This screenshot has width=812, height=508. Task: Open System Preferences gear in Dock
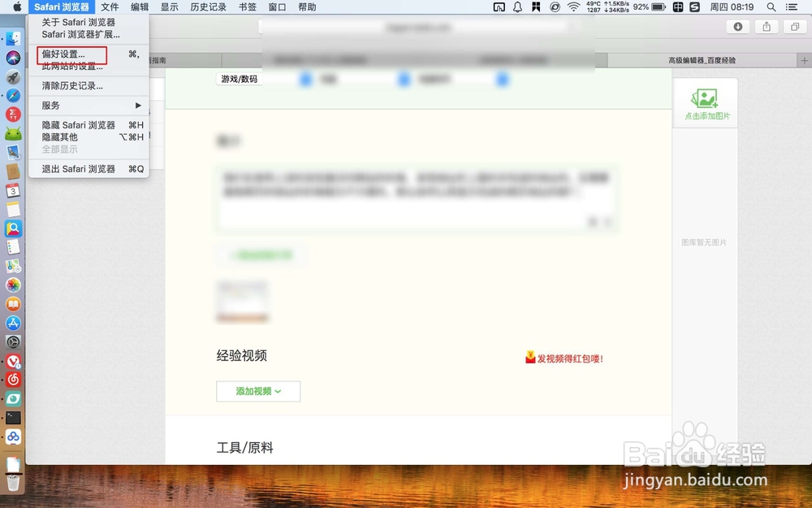click(14, 342)
